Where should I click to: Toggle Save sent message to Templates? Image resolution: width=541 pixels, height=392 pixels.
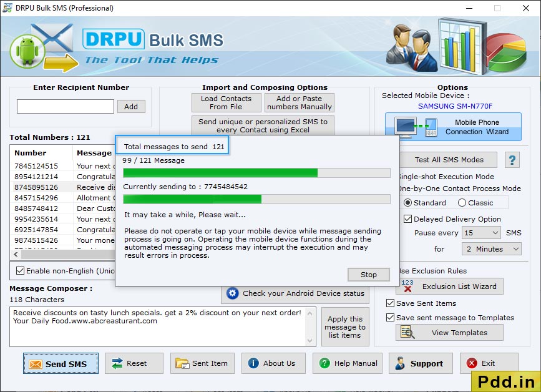coord(390,318)
